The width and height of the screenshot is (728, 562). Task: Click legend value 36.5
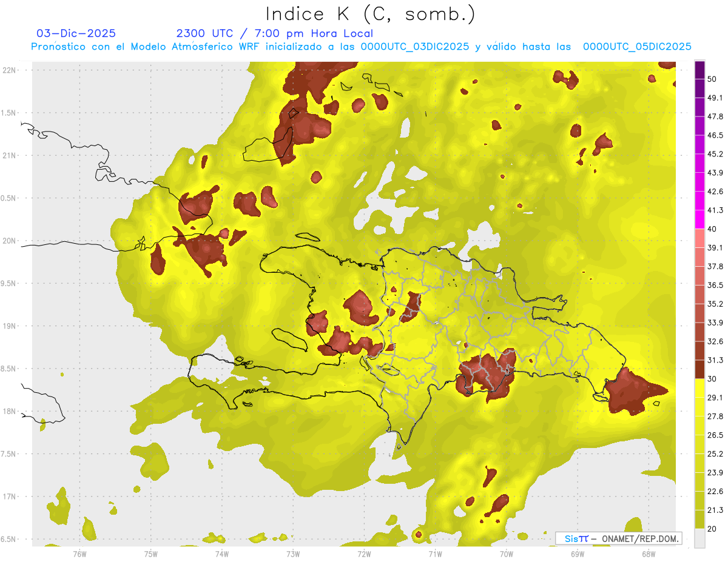(x=715, y=285)
